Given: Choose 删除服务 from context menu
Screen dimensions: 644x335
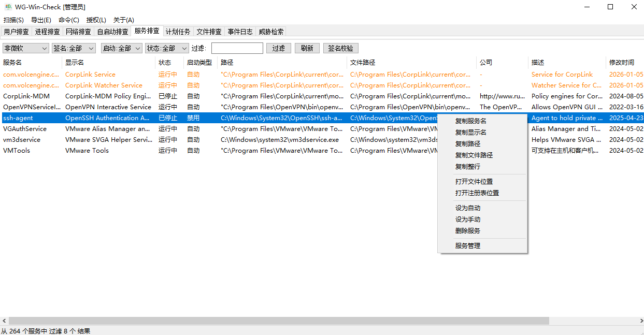Looking at the screenshot, I should pyautogui.click(x=467, y=230).
